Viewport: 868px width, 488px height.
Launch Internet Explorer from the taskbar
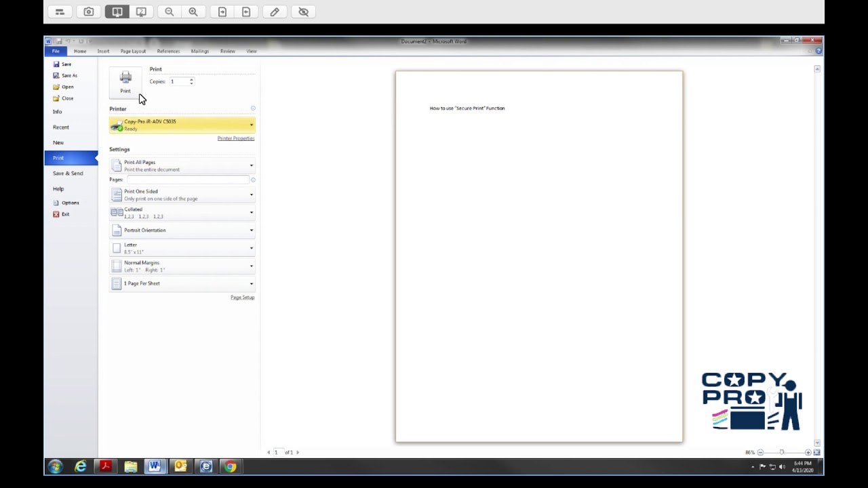(x=81, y=466)
